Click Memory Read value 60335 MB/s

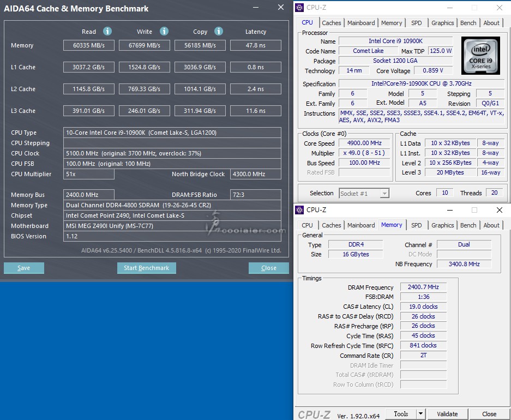point(89,45)
